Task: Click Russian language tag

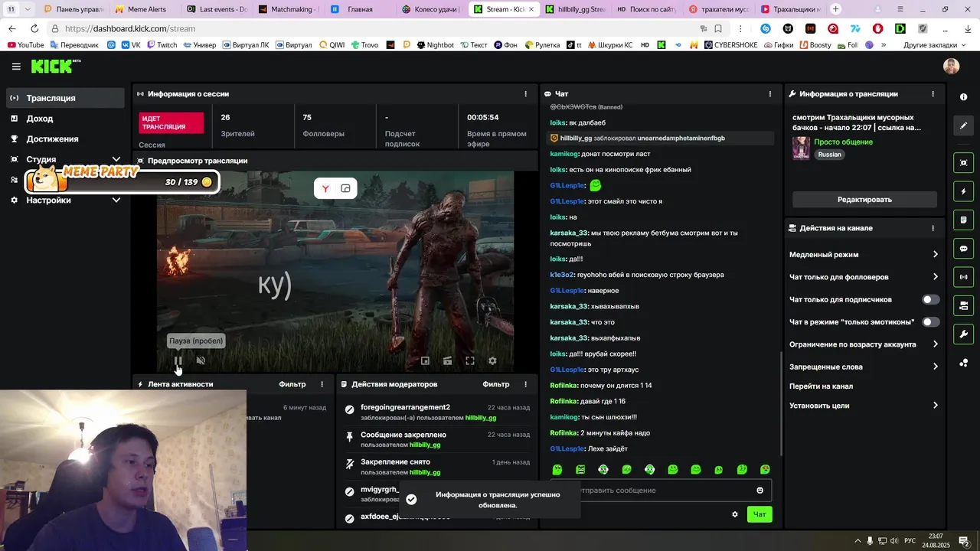Action: tap(829, 155)
